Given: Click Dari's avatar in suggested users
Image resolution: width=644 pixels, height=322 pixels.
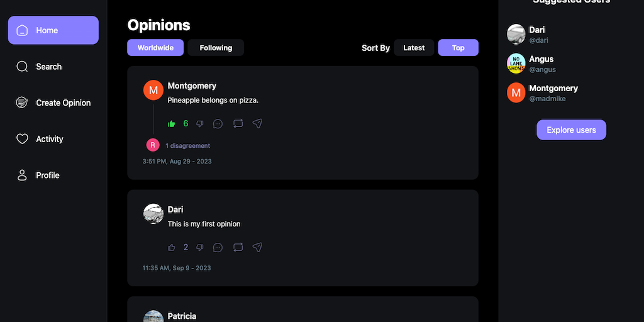Looking at the screenshot, I should 516,34.
